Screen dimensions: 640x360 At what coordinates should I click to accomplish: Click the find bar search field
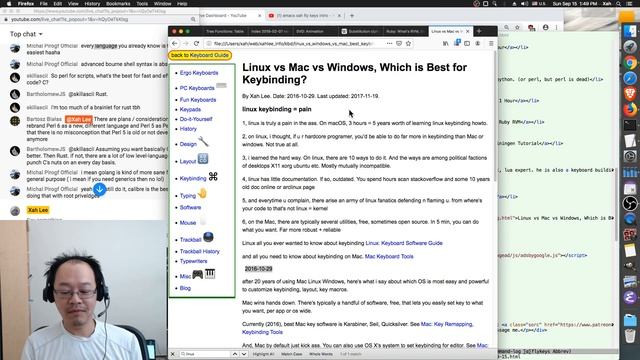coord(205,354)
